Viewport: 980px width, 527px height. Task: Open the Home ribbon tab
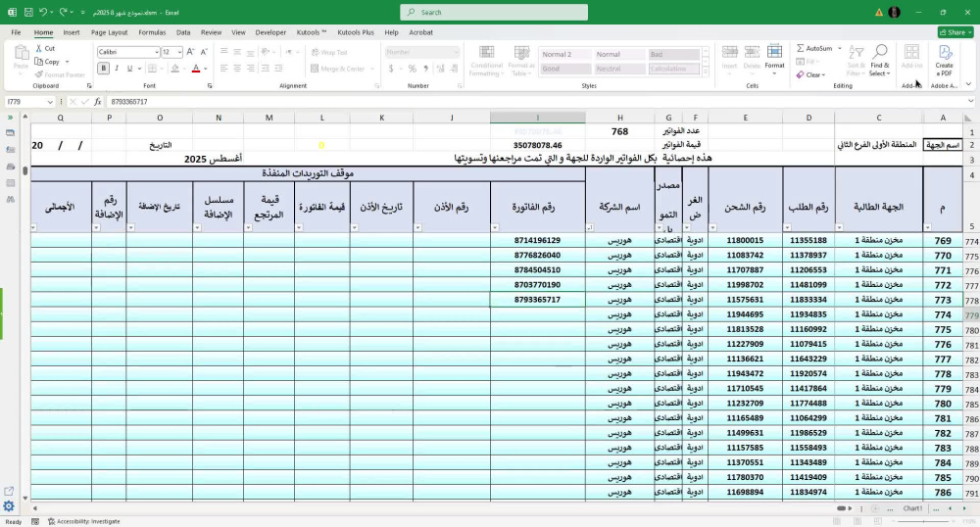coord(43,32)
